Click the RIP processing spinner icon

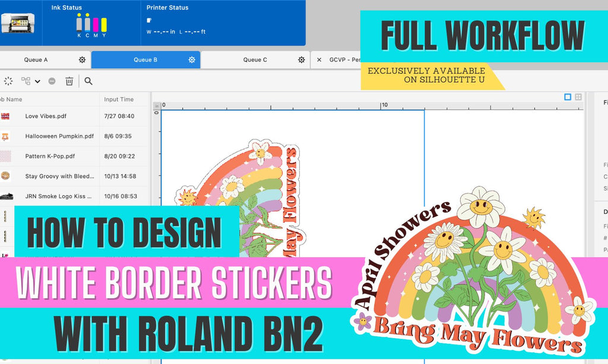8,81
